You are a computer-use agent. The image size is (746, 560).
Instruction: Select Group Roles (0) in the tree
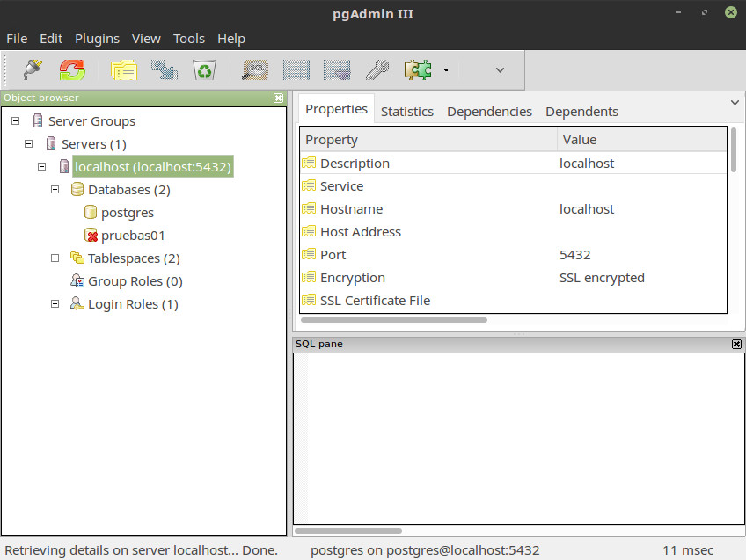135,281
